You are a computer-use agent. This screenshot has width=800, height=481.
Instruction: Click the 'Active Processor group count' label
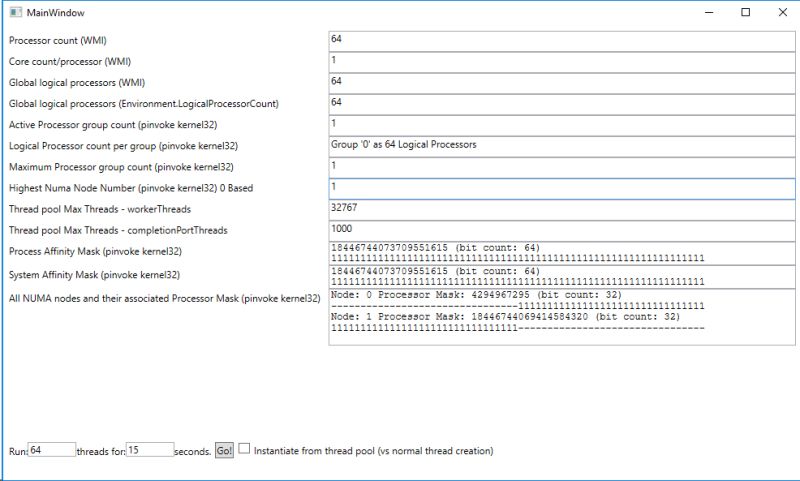[113, 125]
